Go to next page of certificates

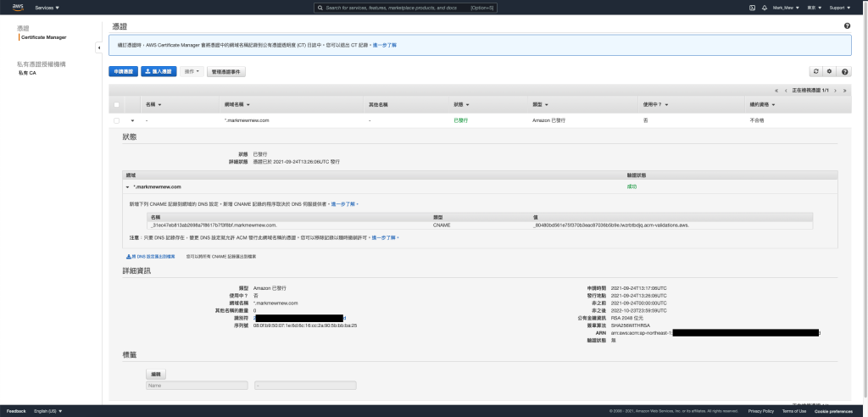tap(835, 91)
